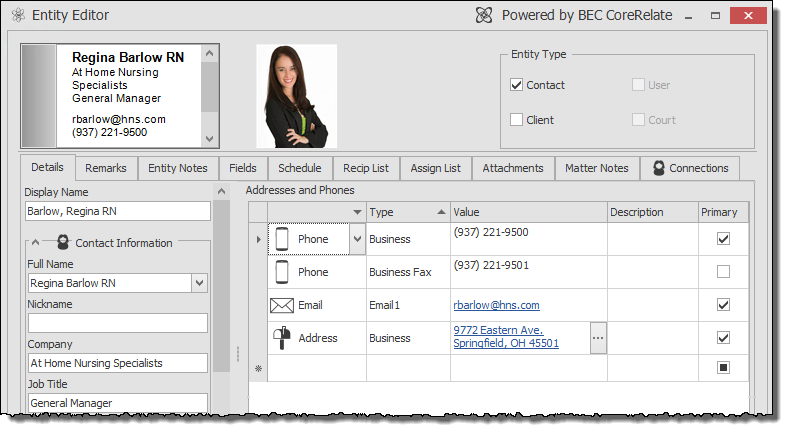Click the Business Fax phone icon
Viewport: 789px width, 433px height.
click(282, 272)
